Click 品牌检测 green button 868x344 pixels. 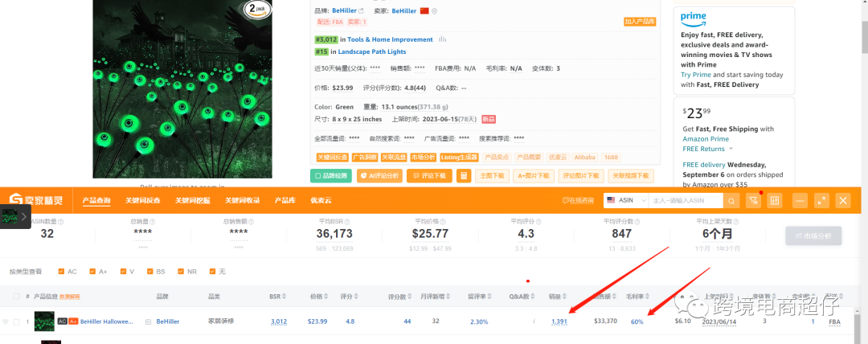tap(331, 176)
